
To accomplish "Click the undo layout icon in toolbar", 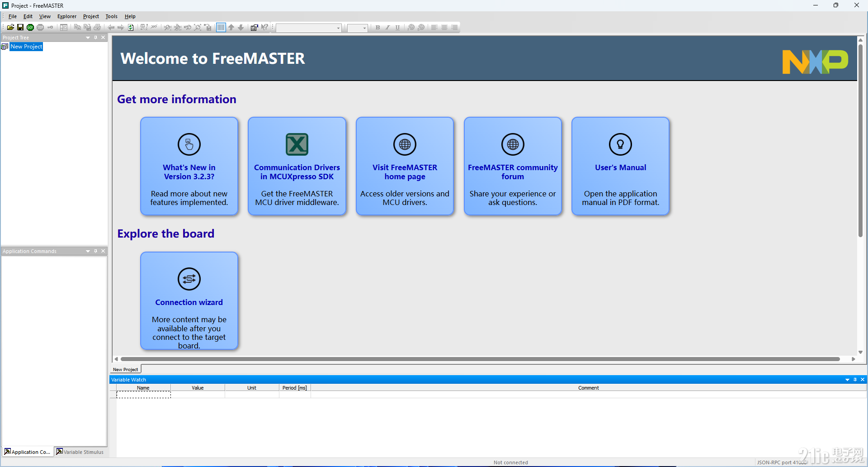I will (x=64, y=28).
